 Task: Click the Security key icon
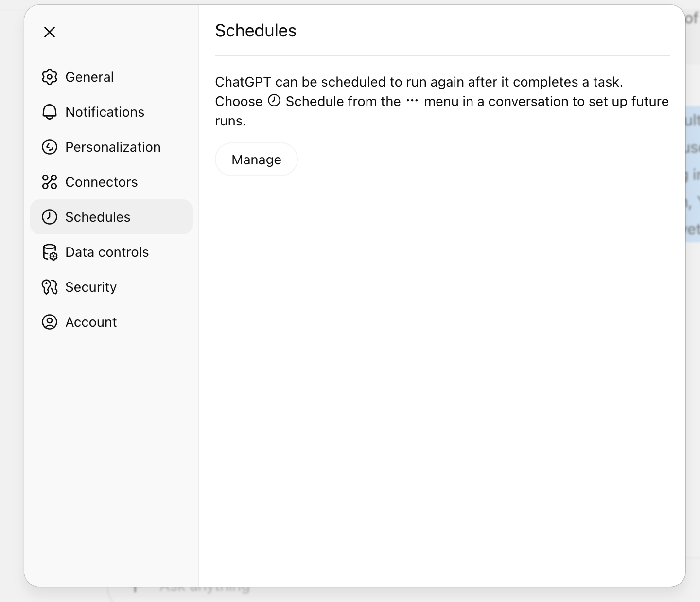[x=50, y=287]
